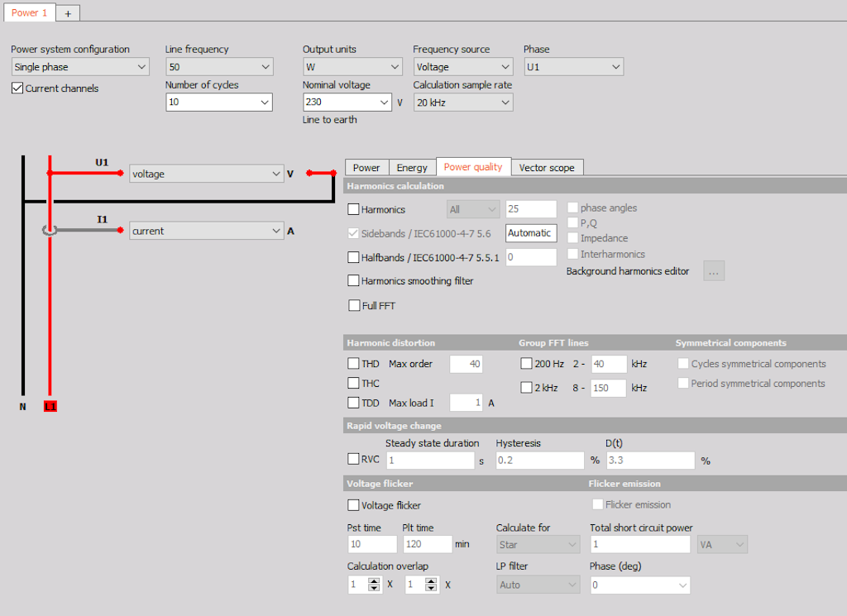Click the harmonics count field showing 25
This screenshot has height=616, width=847.
(530, 209)
